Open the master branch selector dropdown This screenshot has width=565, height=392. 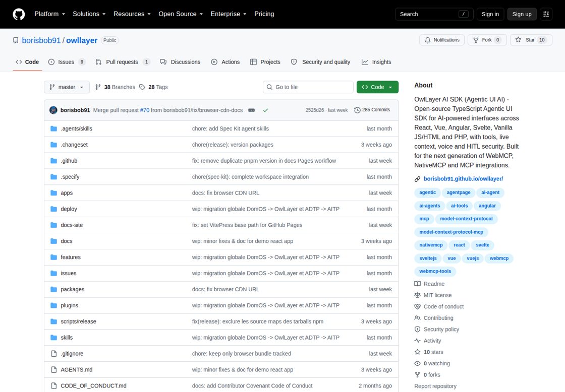(x=67, y=87)
